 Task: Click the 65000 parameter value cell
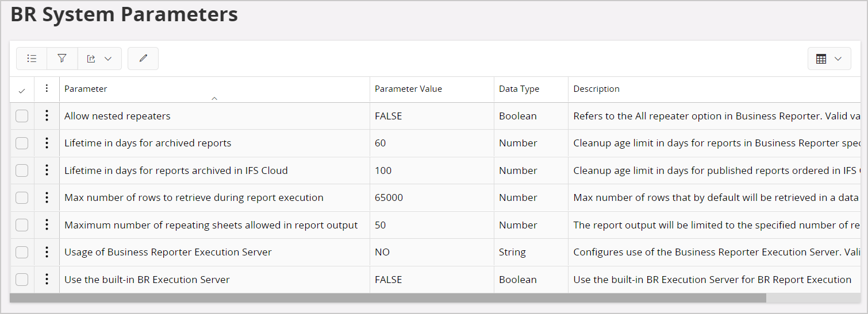tap(389, 197)
